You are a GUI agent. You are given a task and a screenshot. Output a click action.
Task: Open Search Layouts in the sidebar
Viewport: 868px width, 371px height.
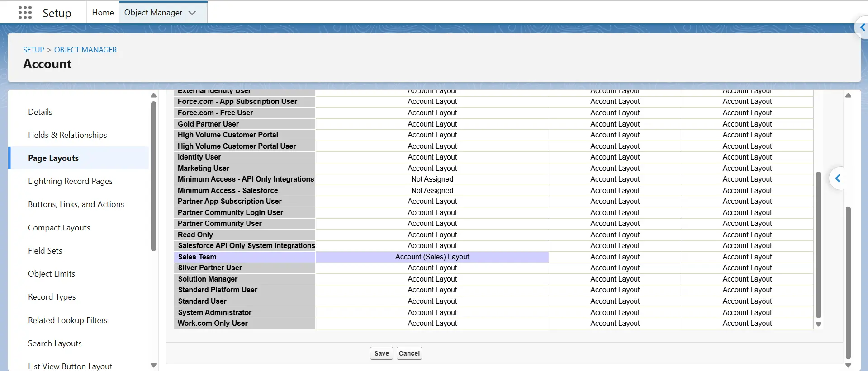[55, 343]
